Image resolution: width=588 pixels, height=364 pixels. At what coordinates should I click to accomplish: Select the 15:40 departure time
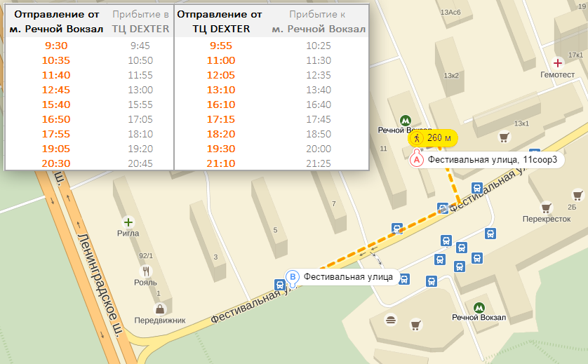pyautogui.click(x=56, y=105)
